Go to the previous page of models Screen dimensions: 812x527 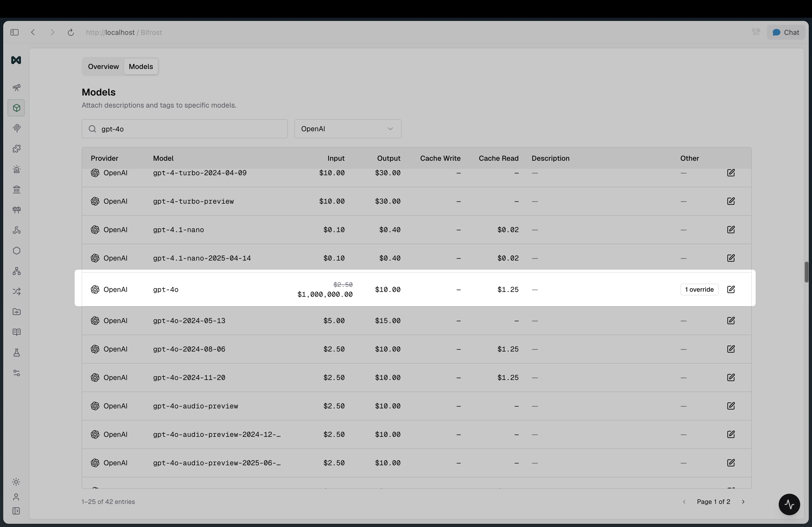click(684, 502)
